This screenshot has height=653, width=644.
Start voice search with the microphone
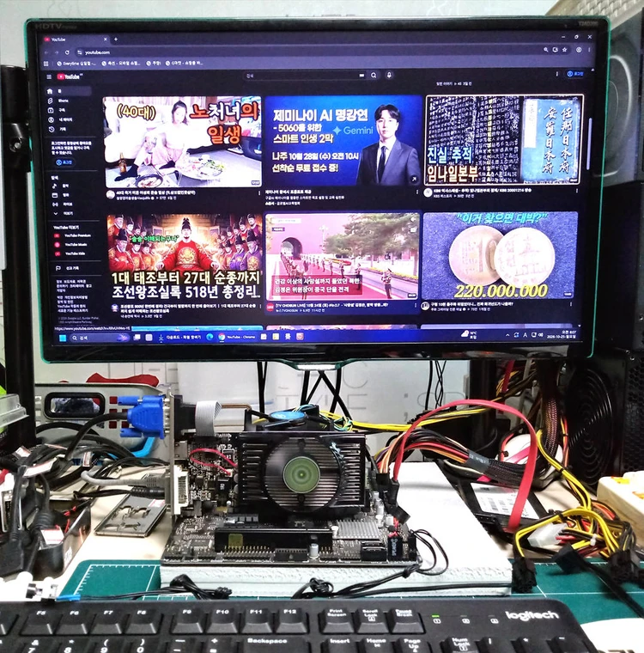pyautogui.click(x=389, y=76)
